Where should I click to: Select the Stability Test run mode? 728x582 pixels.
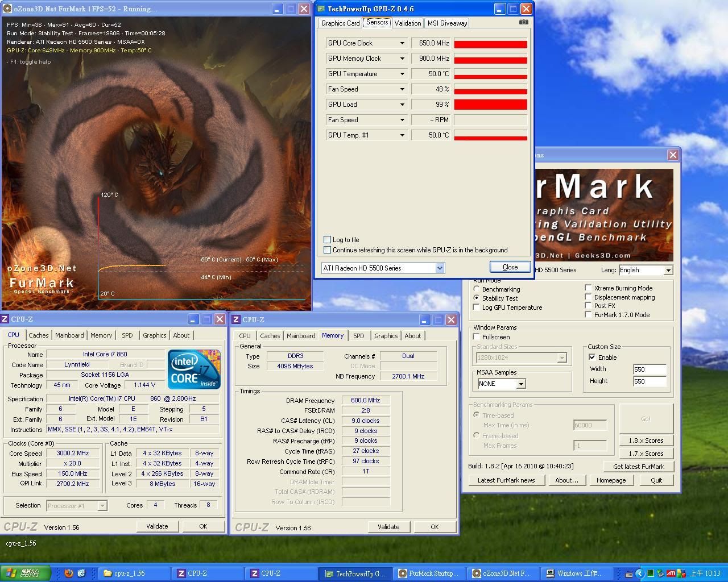point(477,298)
